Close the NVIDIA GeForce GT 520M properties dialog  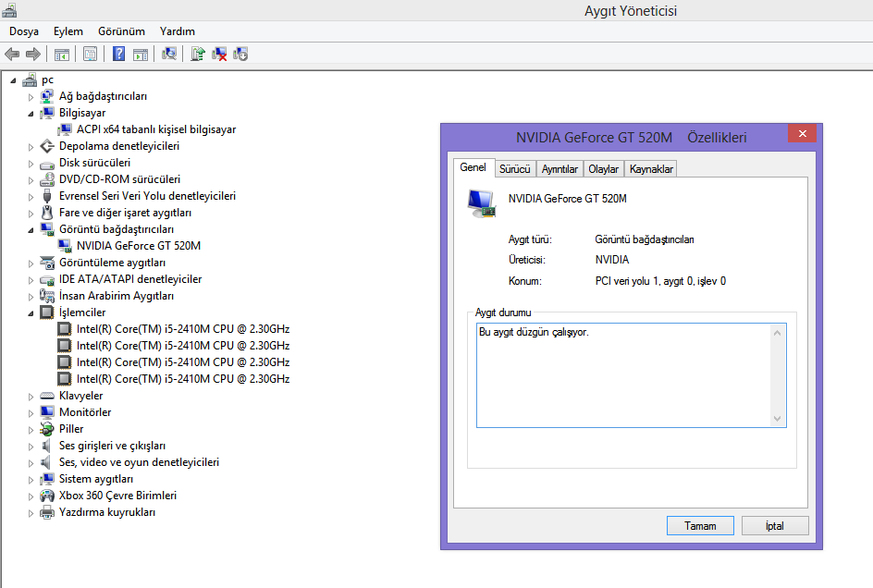tap(803, 134)
